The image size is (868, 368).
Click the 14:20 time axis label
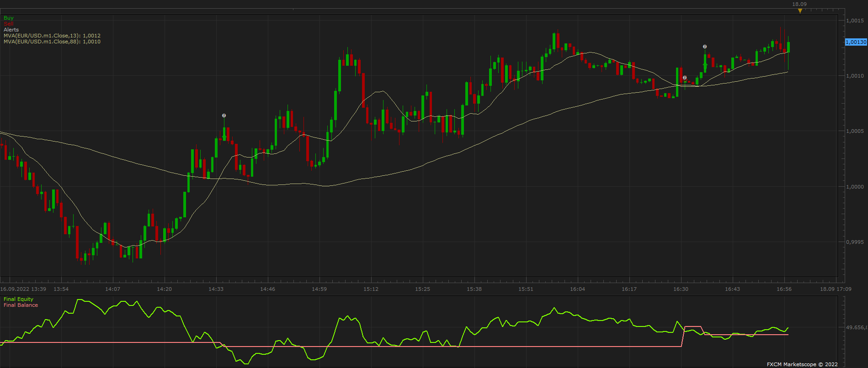click(164, 289)
